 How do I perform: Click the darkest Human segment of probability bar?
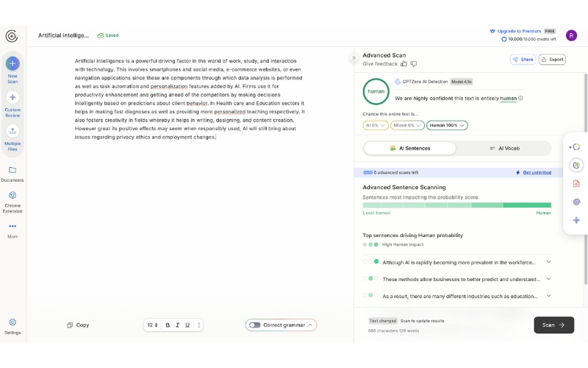[527, 205]
